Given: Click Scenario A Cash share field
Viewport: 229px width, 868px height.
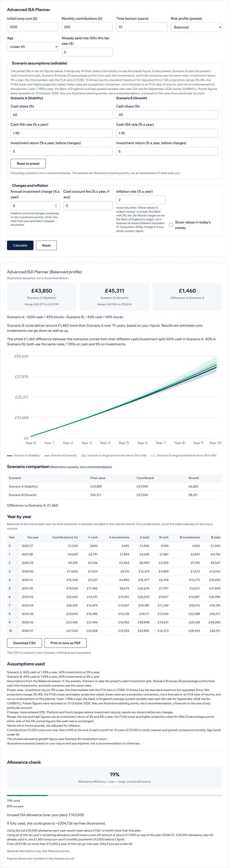Looking at the screenshot, I should 61,115.
